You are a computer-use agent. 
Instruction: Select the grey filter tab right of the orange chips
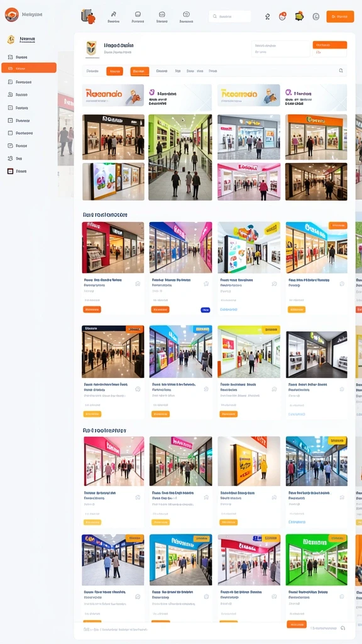point(162,71)
